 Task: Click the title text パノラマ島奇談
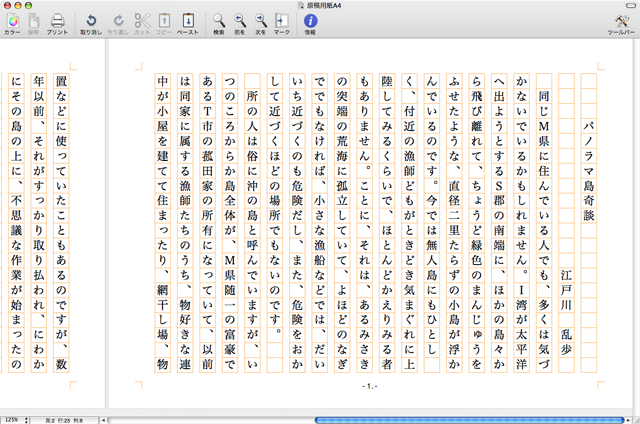[589, 171]
